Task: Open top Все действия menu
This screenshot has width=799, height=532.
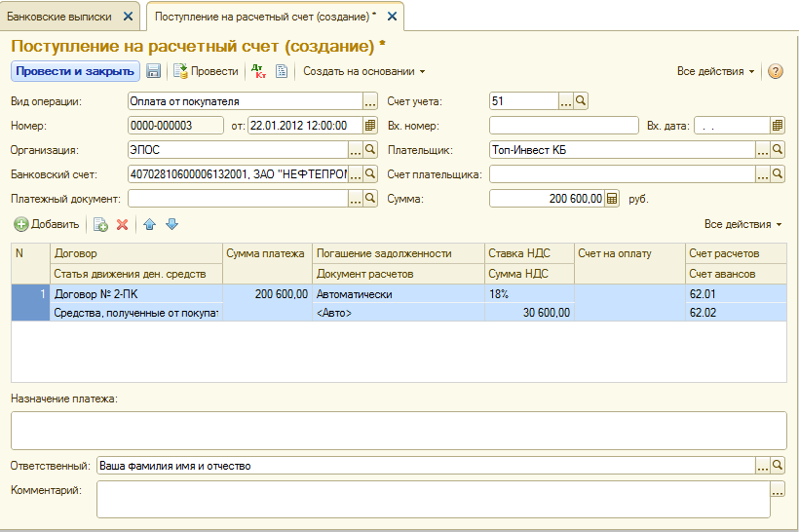Action: click(x=715, y=71)
